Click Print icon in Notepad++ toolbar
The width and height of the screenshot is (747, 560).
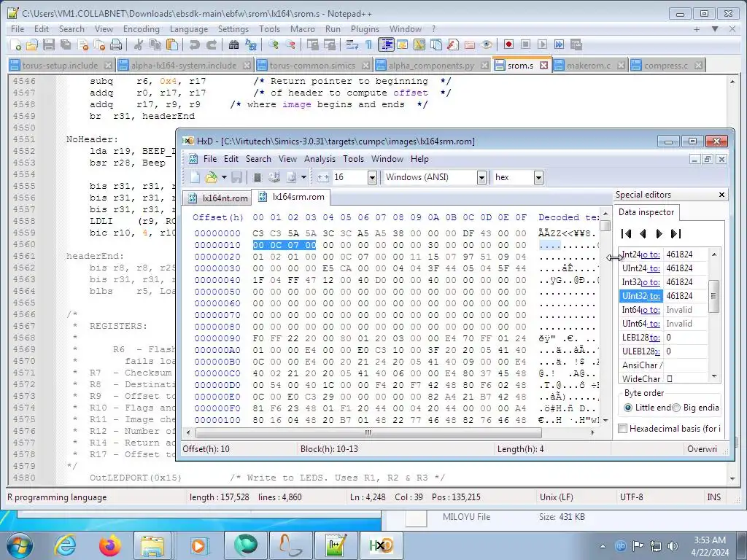point(116,44)
